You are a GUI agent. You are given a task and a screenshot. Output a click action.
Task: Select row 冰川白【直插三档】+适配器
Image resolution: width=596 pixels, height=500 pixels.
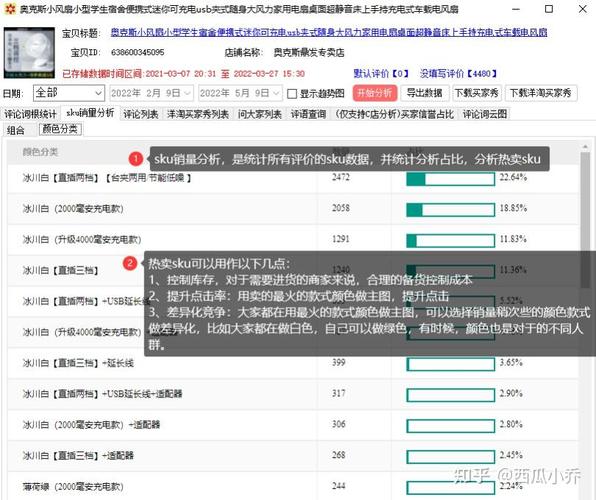tap(293, 456)
